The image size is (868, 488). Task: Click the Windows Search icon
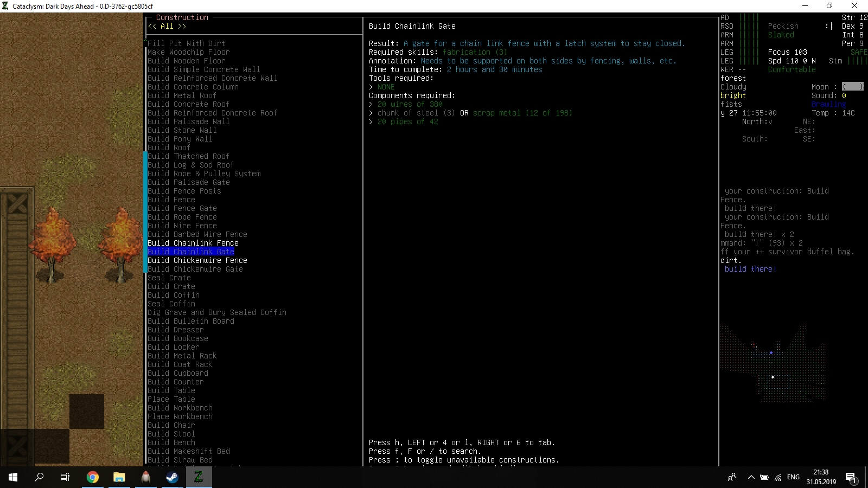tap(39, 478)
